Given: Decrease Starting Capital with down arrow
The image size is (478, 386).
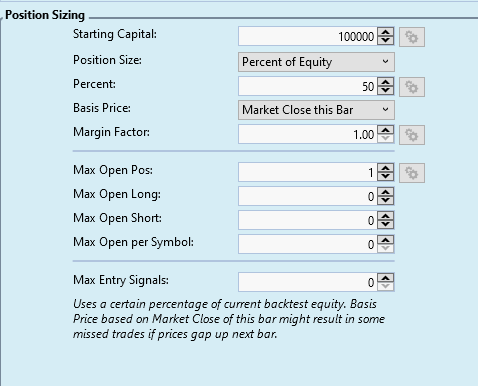Looking at the screenshot, I should pyautogui.click(x=386, y=40).
